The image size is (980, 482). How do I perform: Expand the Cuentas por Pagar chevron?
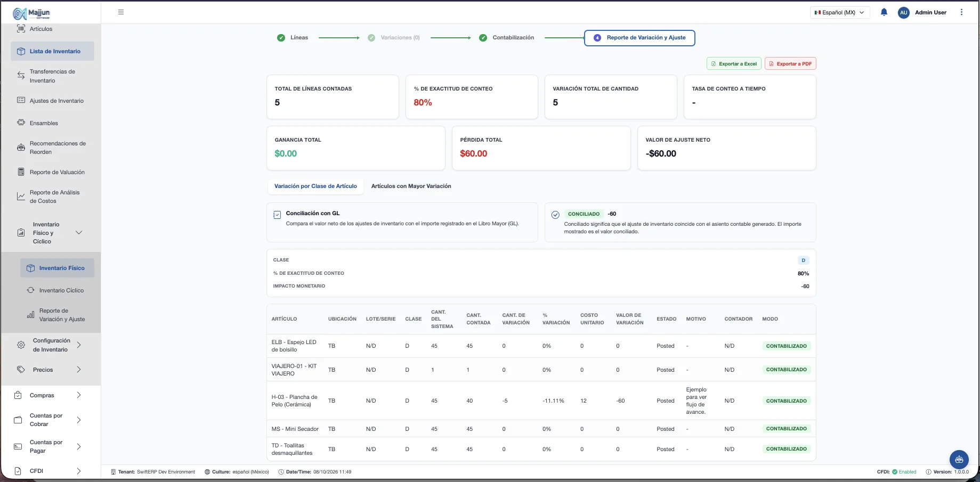79,446
